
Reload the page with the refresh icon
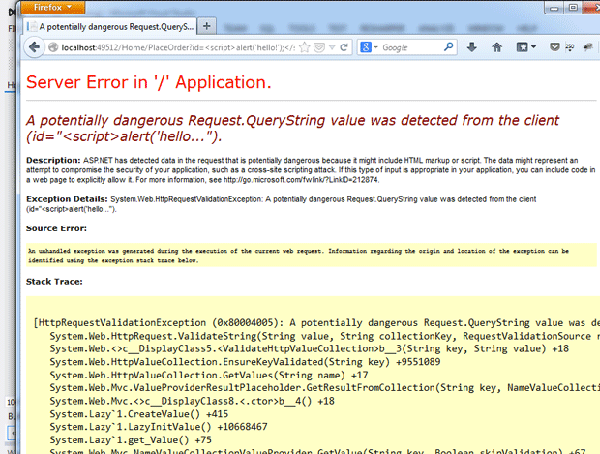(x=344, y=47)
